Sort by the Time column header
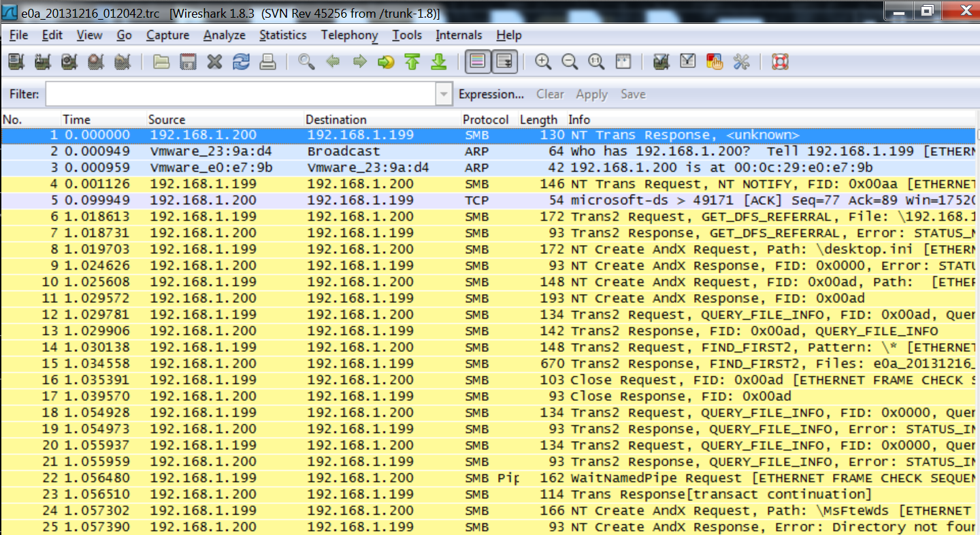This screenshot has width=980, height=535. coord(103,120)
